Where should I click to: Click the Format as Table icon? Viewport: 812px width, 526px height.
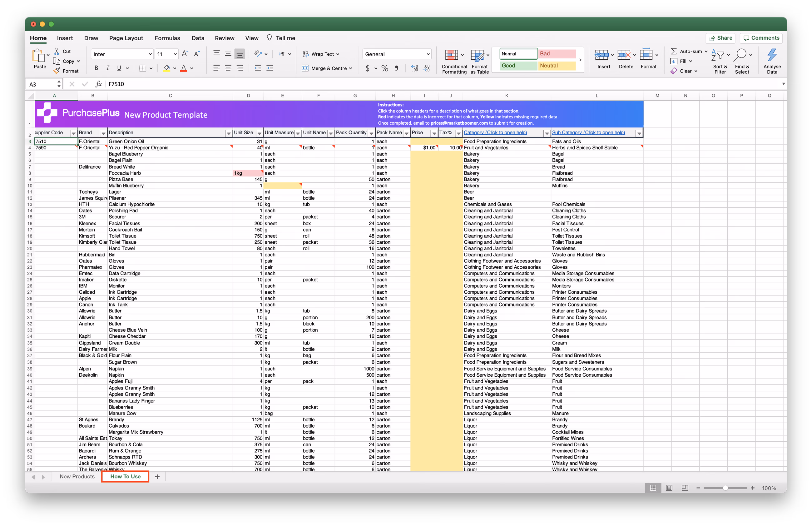[477, 56]
